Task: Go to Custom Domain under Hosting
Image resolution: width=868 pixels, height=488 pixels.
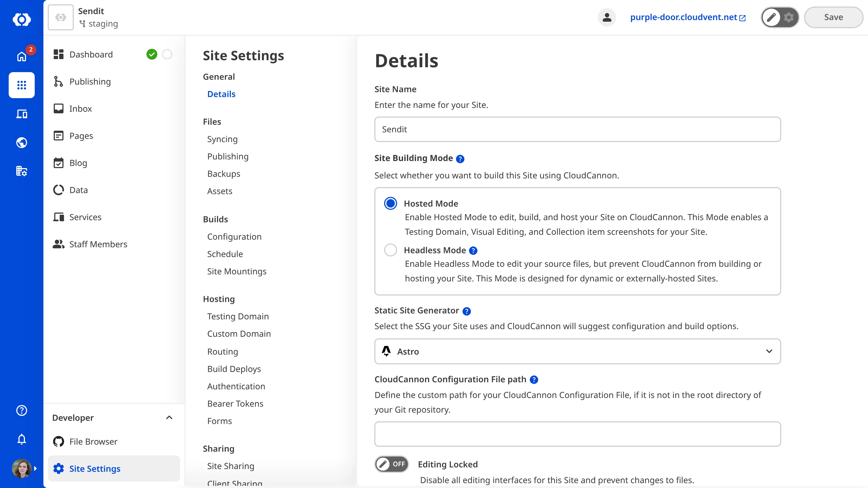Action: click(239, 334)
